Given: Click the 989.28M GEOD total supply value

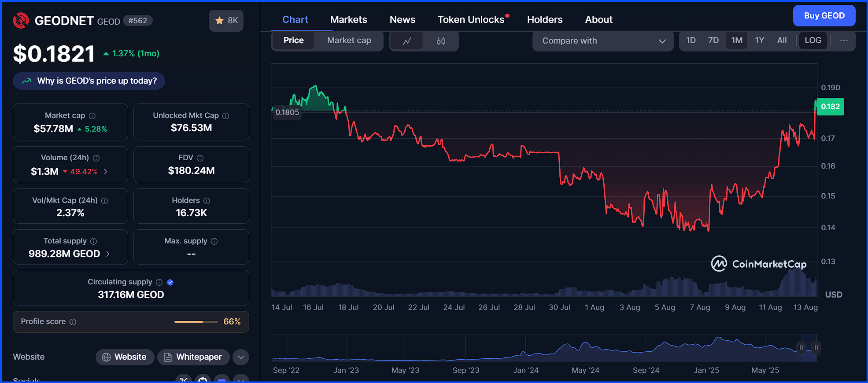Looking at the screenshot, I should [x=64, y=254].
